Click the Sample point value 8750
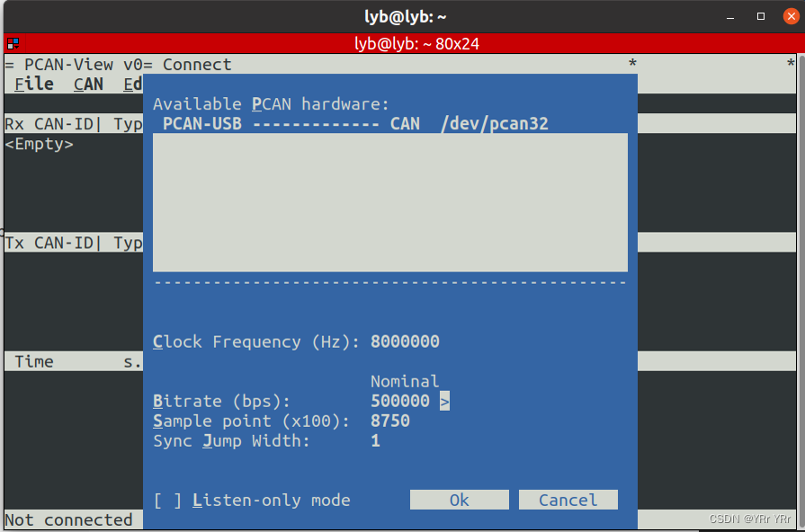This screenshot has width=805, height=532. pos(390,421)
